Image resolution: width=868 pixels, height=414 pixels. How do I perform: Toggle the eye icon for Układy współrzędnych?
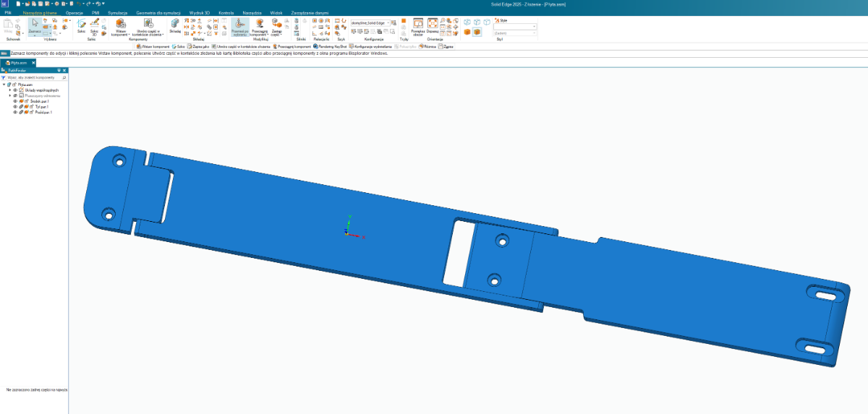pos(14,90)
